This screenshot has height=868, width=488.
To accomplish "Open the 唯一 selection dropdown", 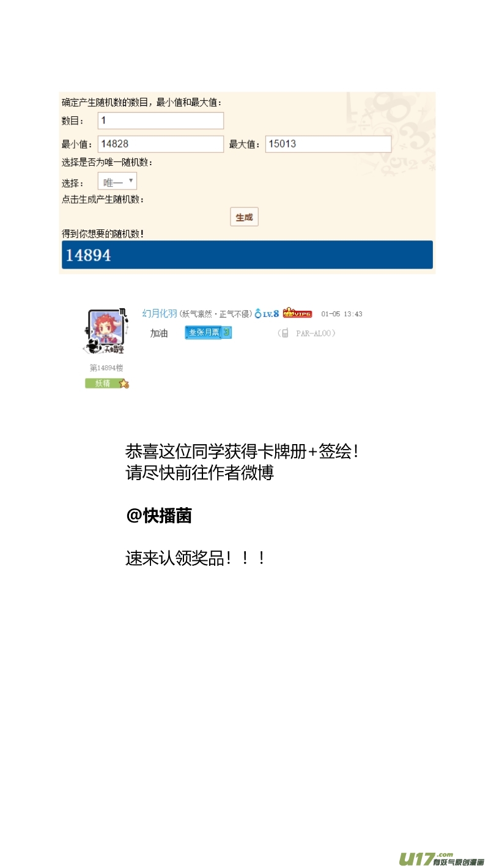I will point(117,182).
